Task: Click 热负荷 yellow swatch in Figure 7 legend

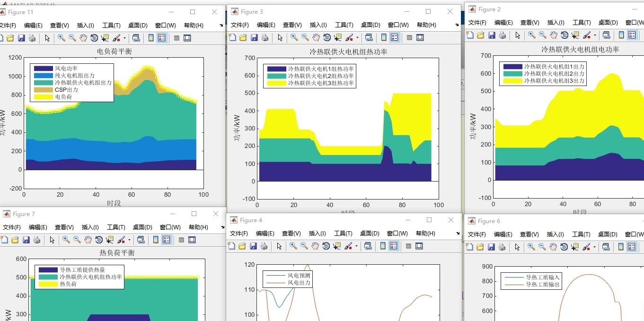Action: [48, 284]
